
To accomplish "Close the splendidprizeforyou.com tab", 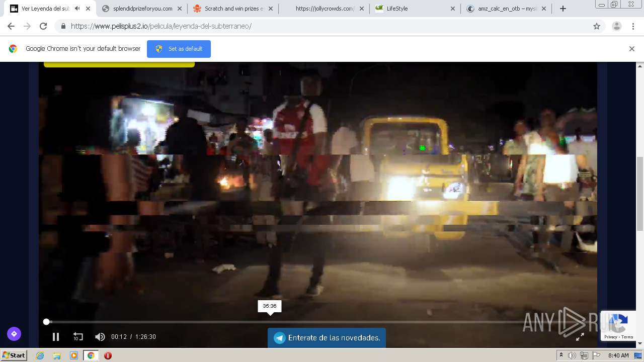I will 180,9.
